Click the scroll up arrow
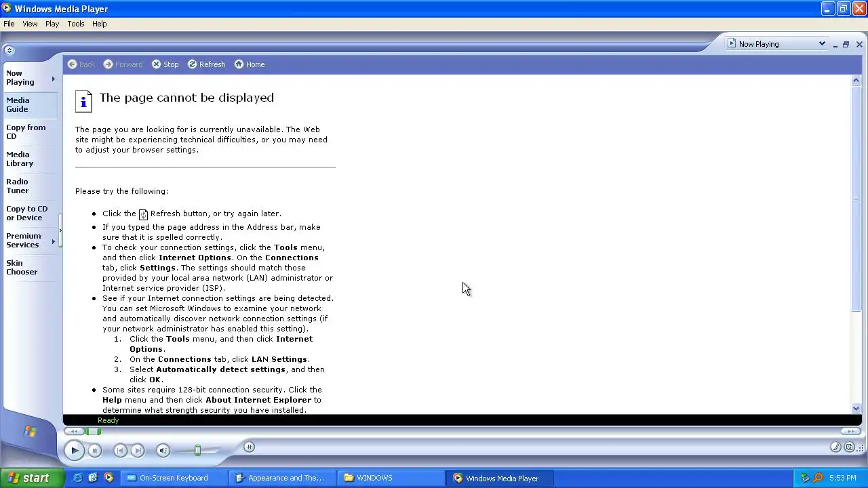The height and width of the screenshot is (488, 868). coord(856,80)
